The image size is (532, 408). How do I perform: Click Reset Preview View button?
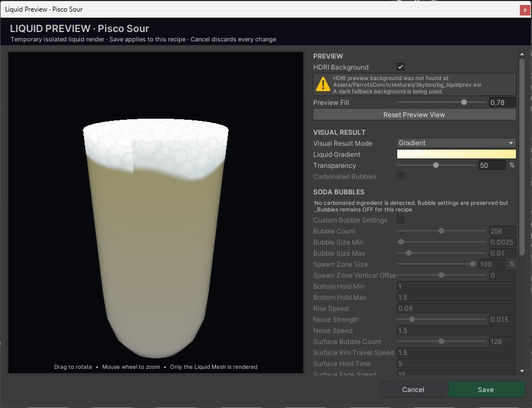(x=414, y=115)
